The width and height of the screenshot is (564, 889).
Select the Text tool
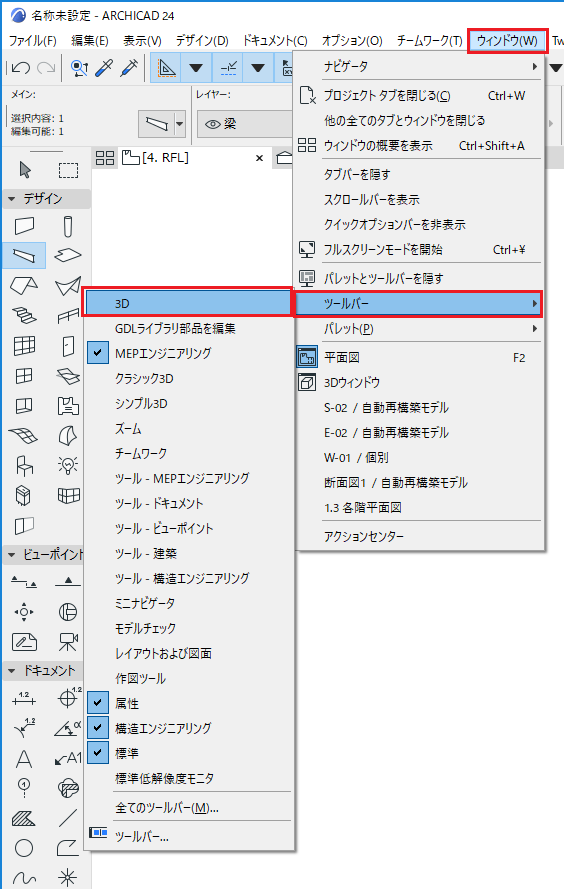click(24, 759)
